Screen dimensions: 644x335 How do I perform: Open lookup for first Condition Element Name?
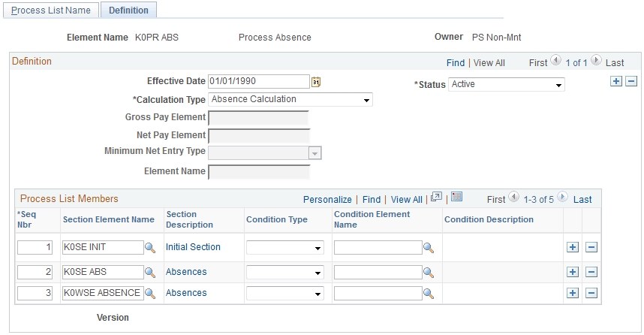[x=429, y=248]
